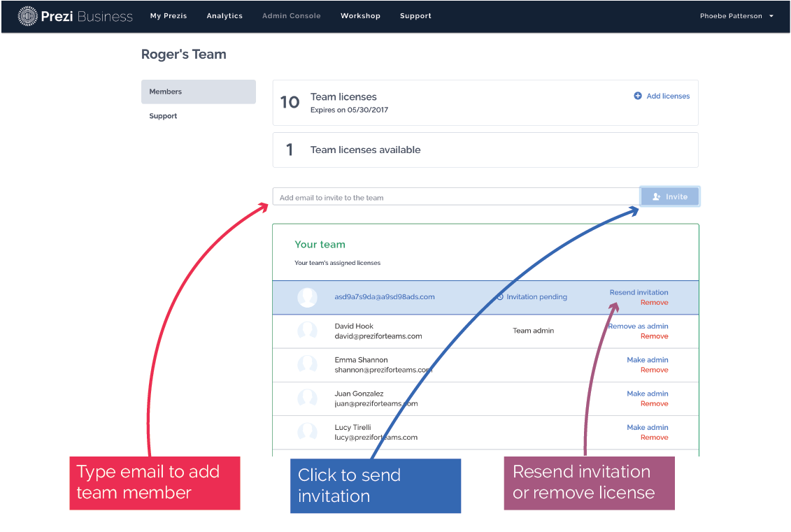Focus the add email invite field

455,197
